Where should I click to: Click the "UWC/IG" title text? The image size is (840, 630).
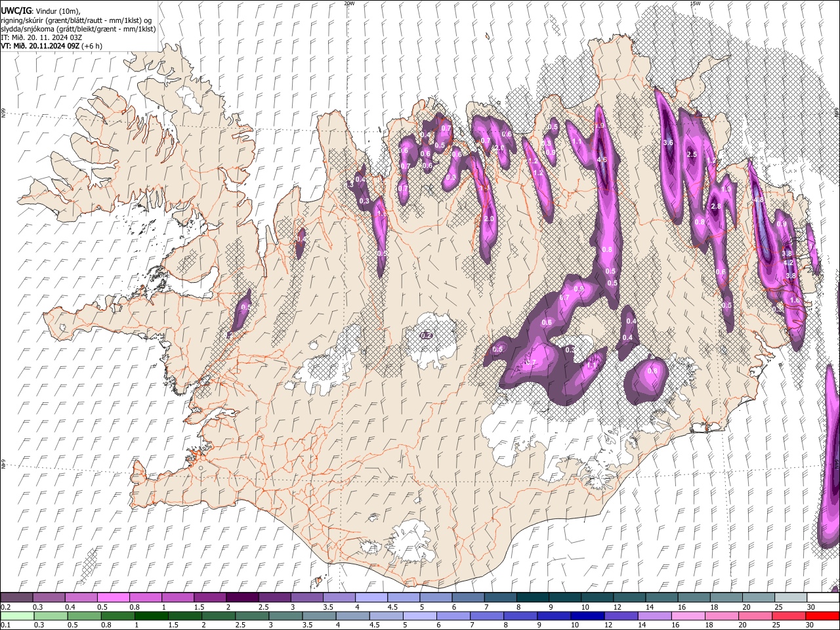(x=15, y=10)
